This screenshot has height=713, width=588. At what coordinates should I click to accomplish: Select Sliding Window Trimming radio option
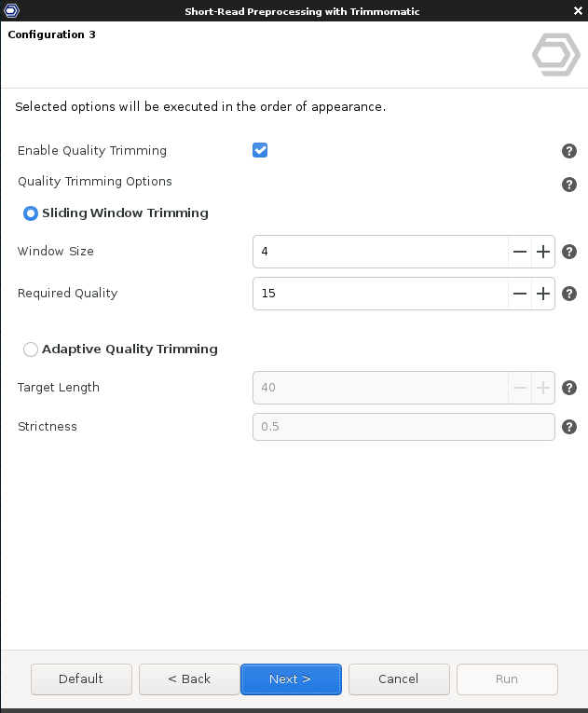(x=31, y=213)
